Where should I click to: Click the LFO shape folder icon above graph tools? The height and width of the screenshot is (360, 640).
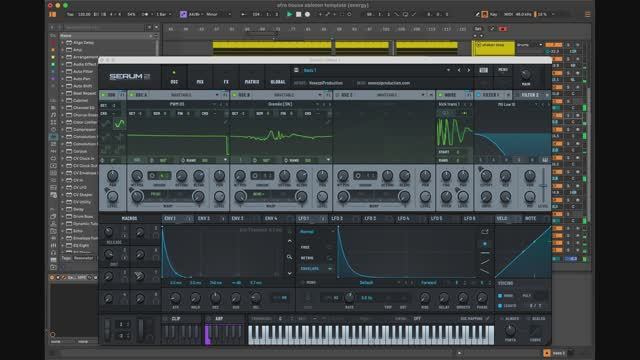[x=485, y=232]
